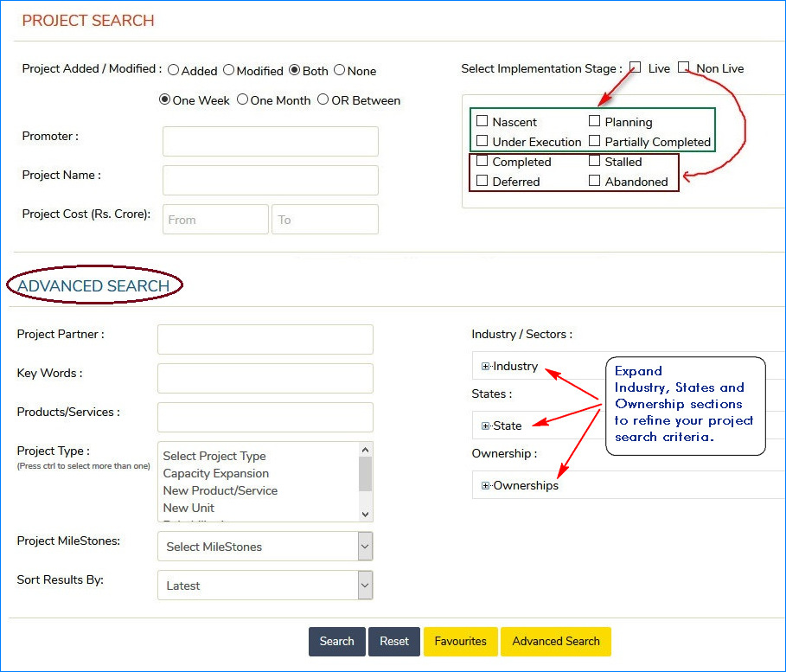Click the yellow Advanced Search button
Screen dimensions: 786x672
pos(555,642)
